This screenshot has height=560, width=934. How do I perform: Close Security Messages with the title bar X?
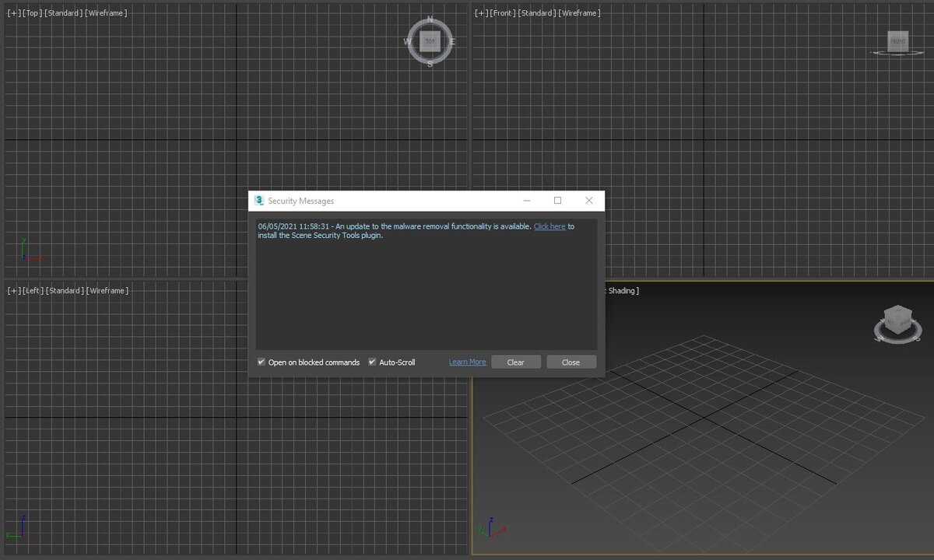(588, 201)
